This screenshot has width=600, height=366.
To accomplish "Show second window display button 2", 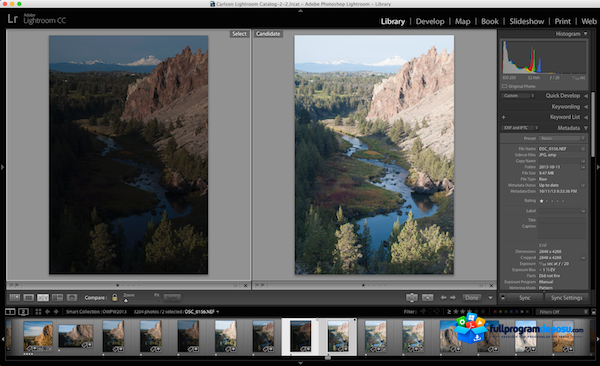I will 24,312.
